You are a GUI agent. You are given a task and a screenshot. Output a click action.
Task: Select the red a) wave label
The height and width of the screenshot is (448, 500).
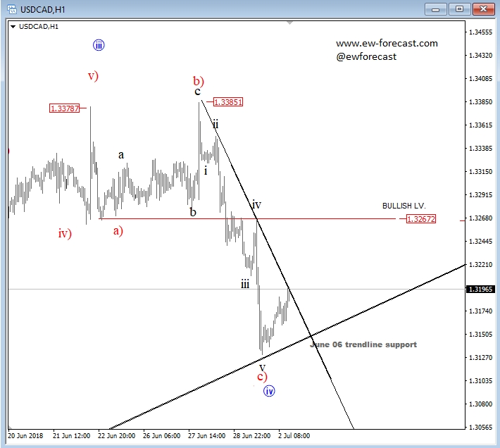(x=118, y=230)
